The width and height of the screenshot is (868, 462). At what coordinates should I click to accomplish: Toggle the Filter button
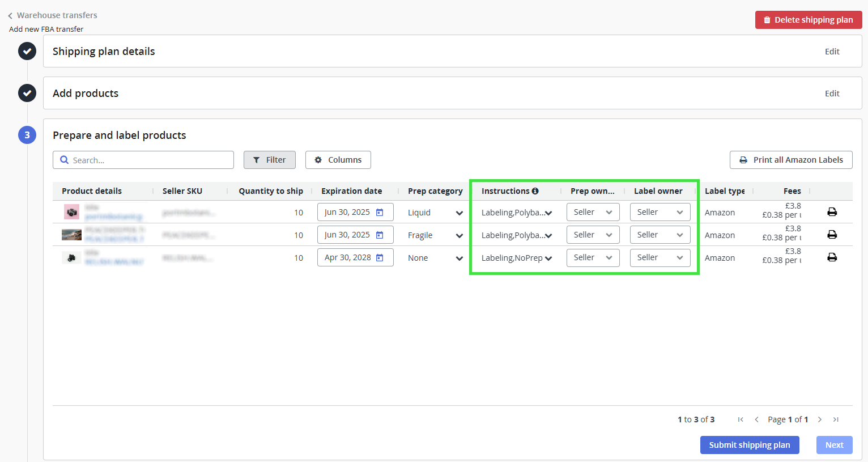270,160
